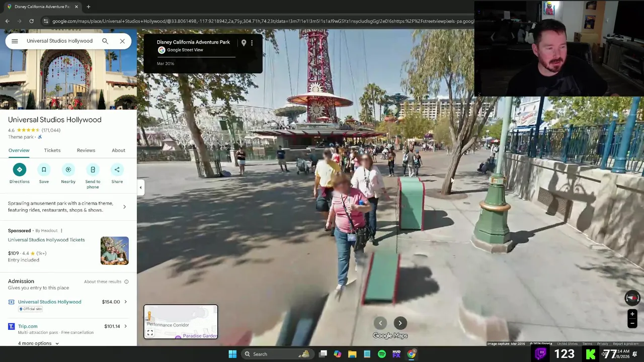Open the HUD FX taskbar app

(396, 354)
